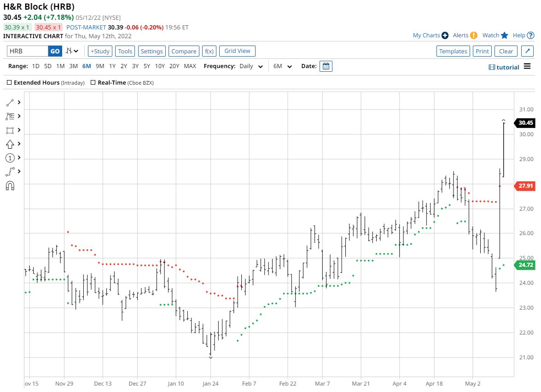Click the Compare button
Image resolution: width=541 pixels, height=392 pixels.
coord(184,51)
